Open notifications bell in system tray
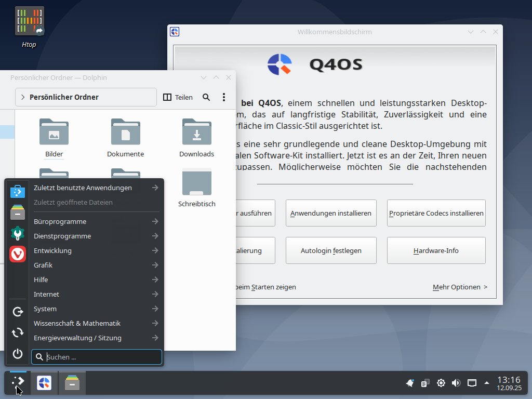Viewport: 532px width, 399px height. [x=410, y=383]
